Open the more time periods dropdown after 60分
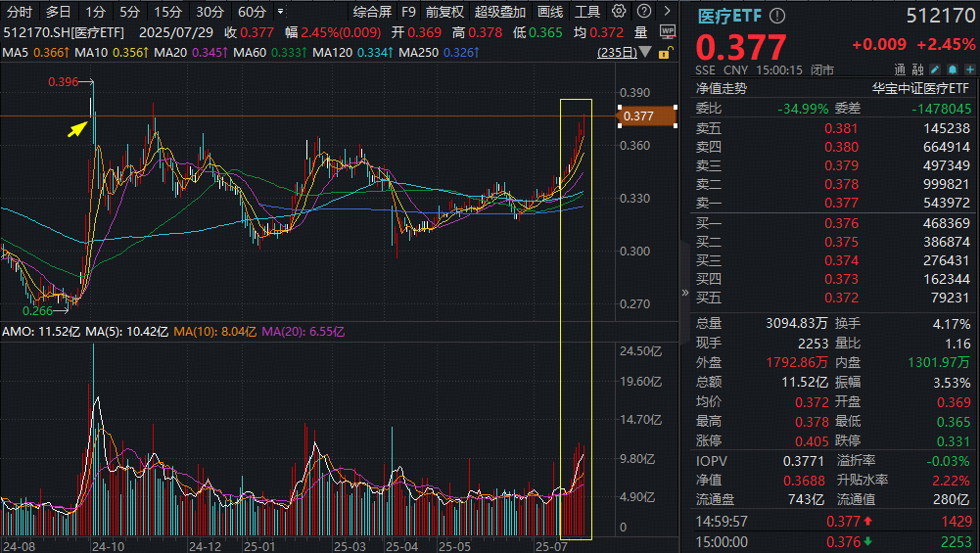The height and width of the screenshot is (553, 980). point(282,12)
